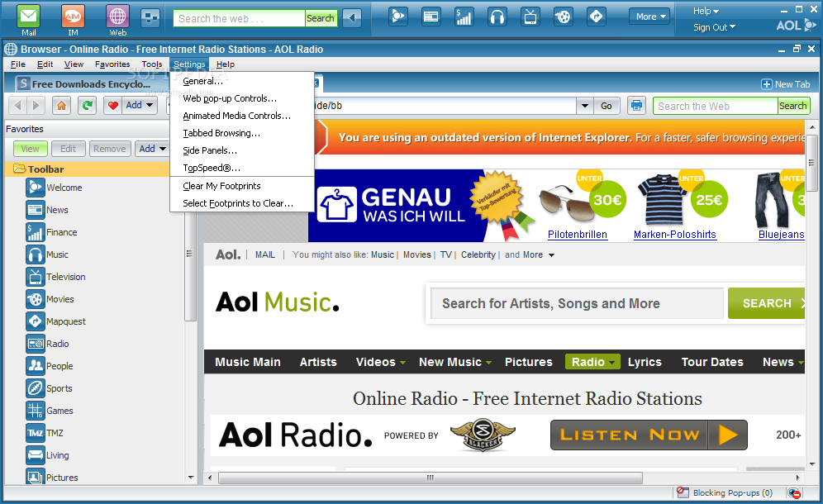Choose Animated Media Controls… menu item

coord(242,116)
